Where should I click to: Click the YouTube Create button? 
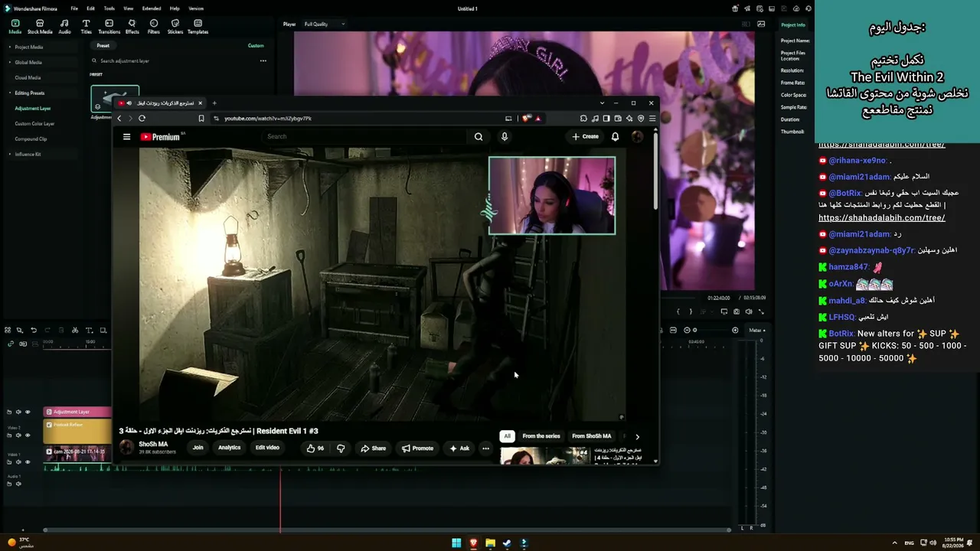[x=586, y=137]
